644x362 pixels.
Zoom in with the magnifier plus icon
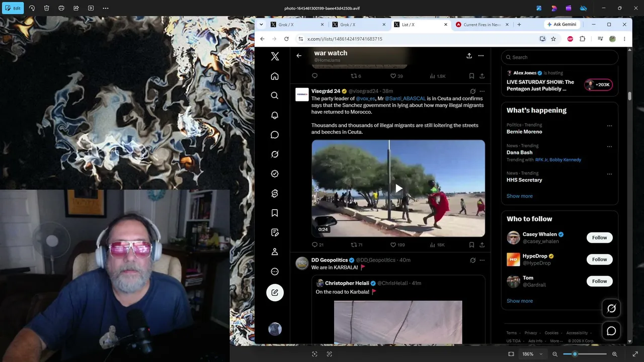tap(614, 354)
